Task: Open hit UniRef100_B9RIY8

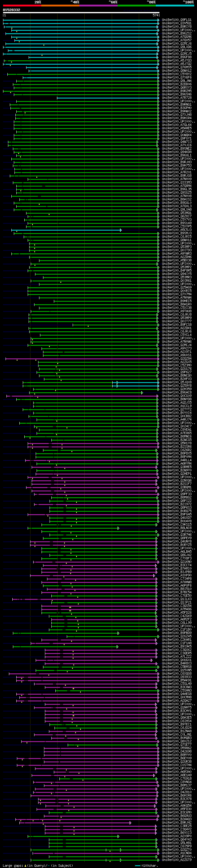Action: (177, 26)
